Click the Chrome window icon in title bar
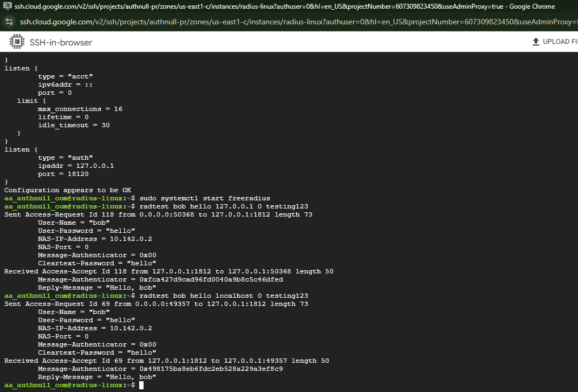Viewport: 578px width, 392px height. click(x=7, y=6)
